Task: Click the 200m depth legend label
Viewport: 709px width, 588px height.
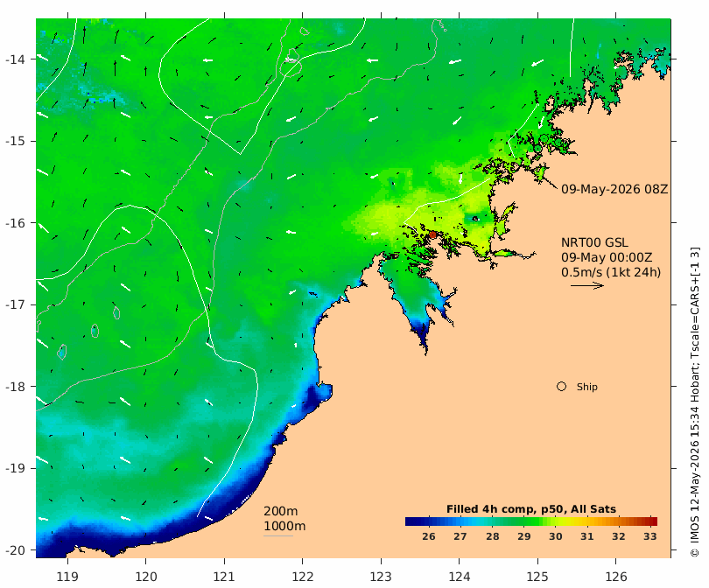Action: (x=281, y=511)
